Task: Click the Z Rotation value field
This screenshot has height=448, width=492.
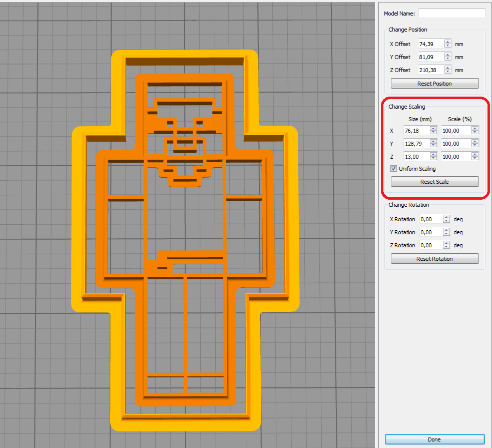Action: (431, 245)
